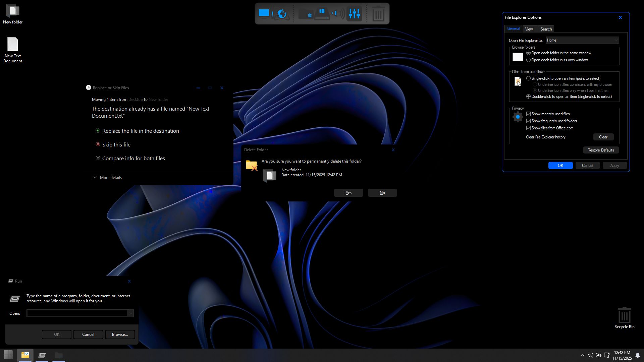
Task: Toggle Show files from Office.com checkbox
Action: click(529, 128)
